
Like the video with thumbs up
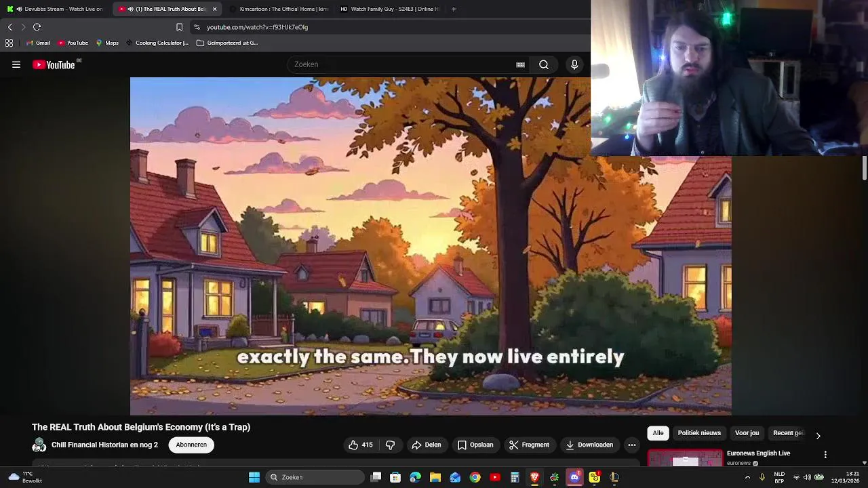coord(361,445)
